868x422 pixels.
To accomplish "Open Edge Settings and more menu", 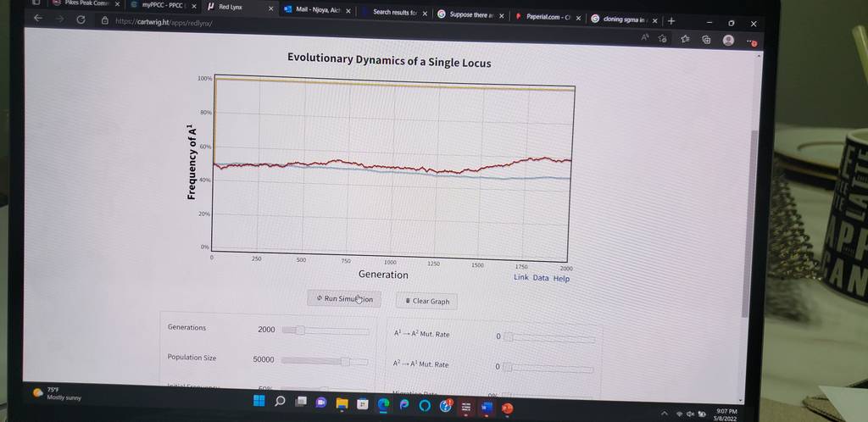I will tap(751, 42).
